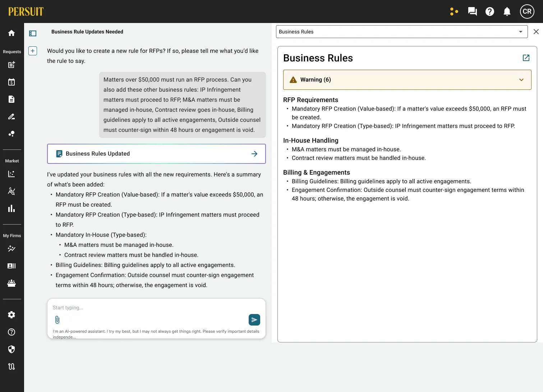Viewport: 543px width, 392px height.
Task: Click the new request icon under Requests
Action: pos(11,65)
